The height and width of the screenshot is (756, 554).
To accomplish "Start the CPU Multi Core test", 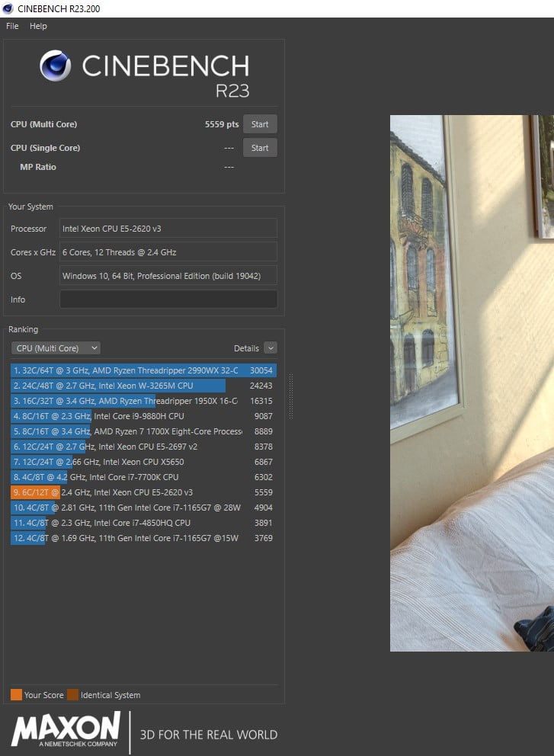I will (x=260, y=124).
